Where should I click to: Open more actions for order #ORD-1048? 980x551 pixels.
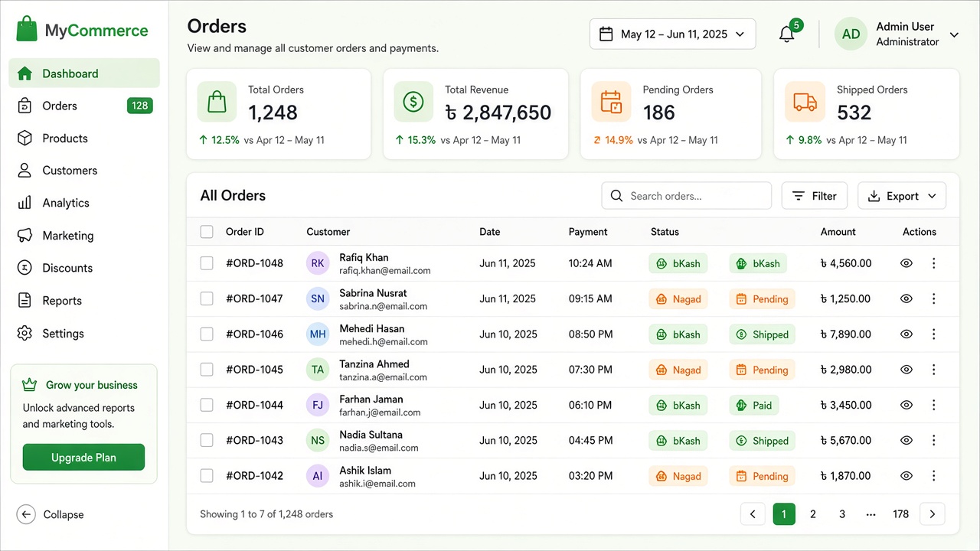pos(933,263)
